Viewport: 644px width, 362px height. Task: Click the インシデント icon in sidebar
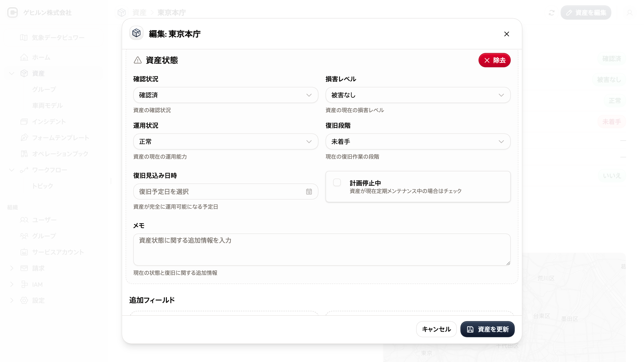[24, 122]
